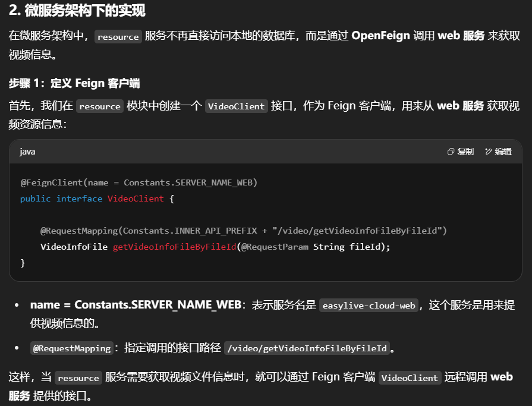This screenshot has height=406, width=532.
Task: Click the 步骤 1：定义 Feign 客户端 subheading
Action: tap(74, 83)
